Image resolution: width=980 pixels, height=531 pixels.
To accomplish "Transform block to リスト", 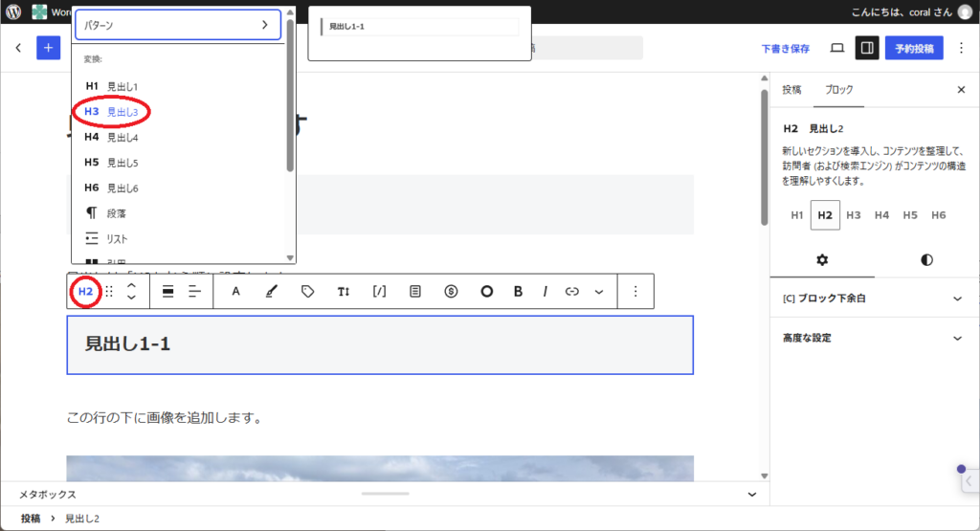I will [179, 238].
